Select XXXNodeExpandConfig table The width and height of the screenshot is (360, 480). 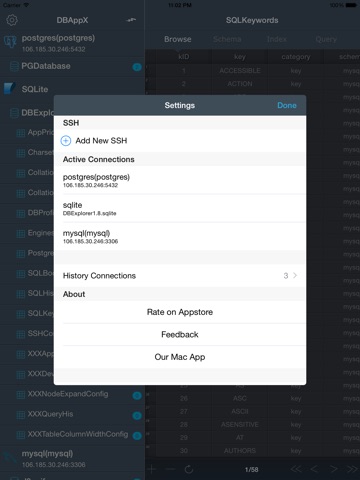point(72,394)
